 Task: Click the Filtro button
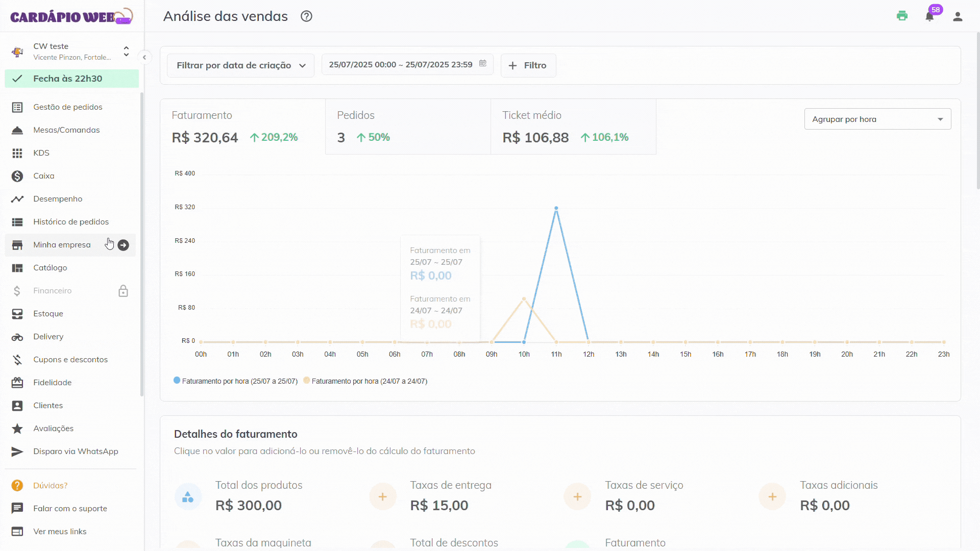pos(528,65)
